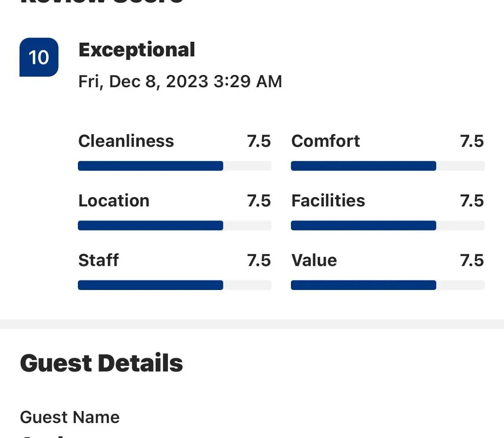Click the 7.5 score beside Value
This screenshot has height=438, width=504.
(472, 260)
